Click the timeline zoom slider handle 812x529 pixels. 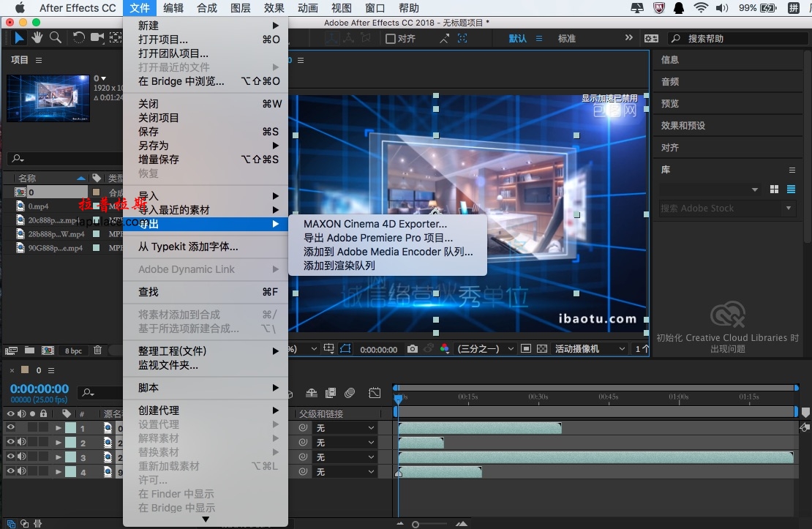[x=416, y=525]
